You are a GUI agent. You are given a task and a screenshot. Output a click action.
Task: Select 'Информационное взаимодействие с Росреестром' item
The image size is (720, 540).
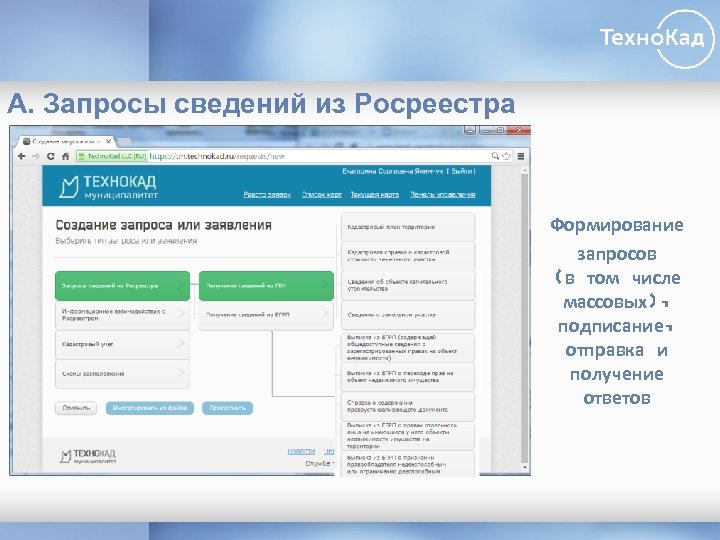(122, 315)
